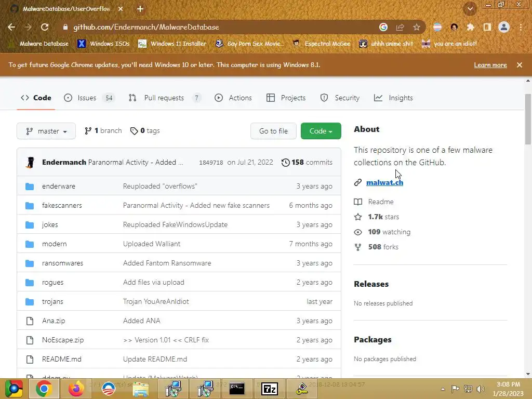The width and height of the screenshot is (532, 399).
Task: Open the Espectral McGee bookmark
Action: coord(321,44)
